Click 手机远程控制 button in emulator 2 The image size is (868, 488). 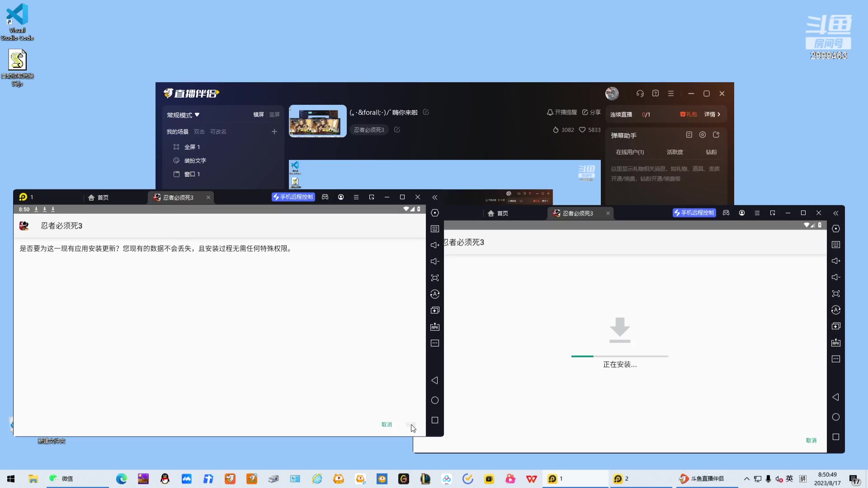point(694,213)
